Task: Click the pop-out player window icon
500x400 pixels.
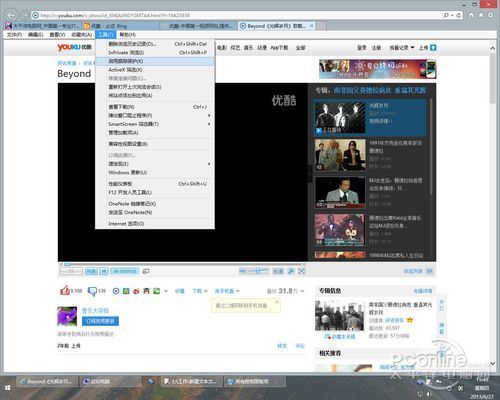Action: 146,271
